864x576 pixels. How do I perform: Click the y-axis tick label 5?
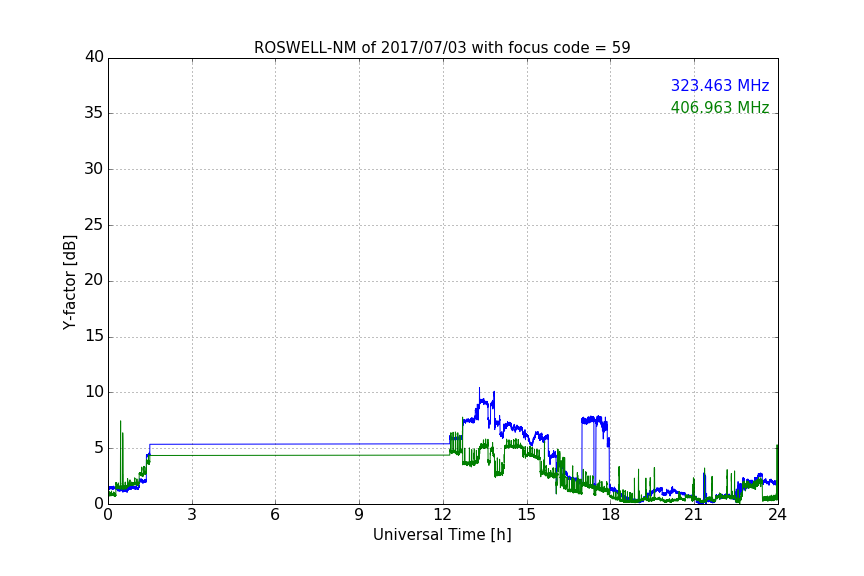[99, 448]
